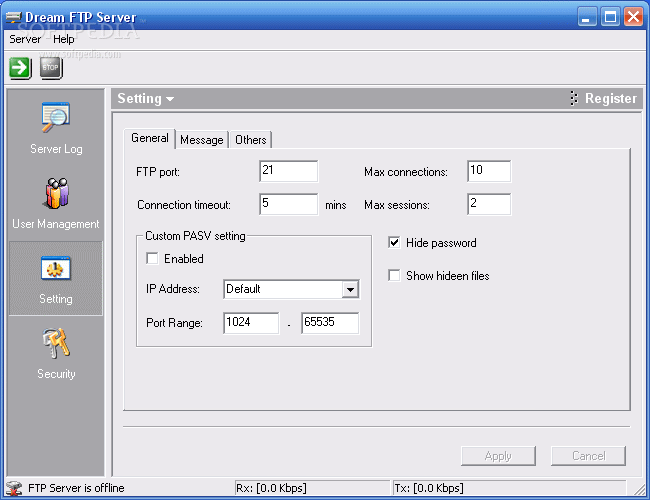This screenshot has width=650, height=500.
Task: Open the Help menu
Action: [63, 39]
